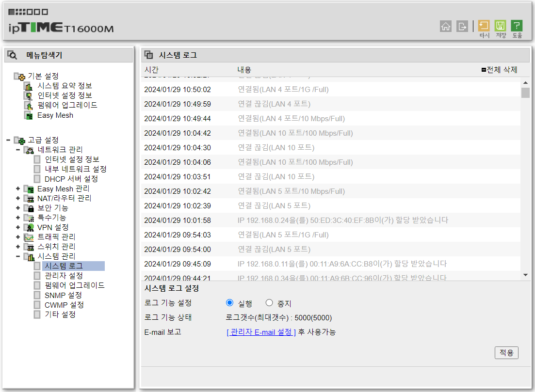The height and width of the screenshot is (392, 535).
Task: Open CWMP 설정 menu item
Action: point(64,305)
